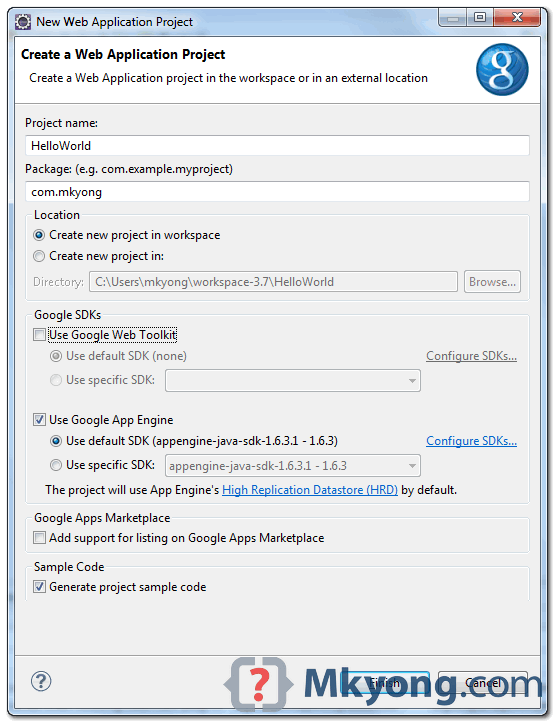Toggle Google Apps Marketplace listing support
Image resolution: width=555 pixels, height=723 pixels.
[x=40, y=538]
